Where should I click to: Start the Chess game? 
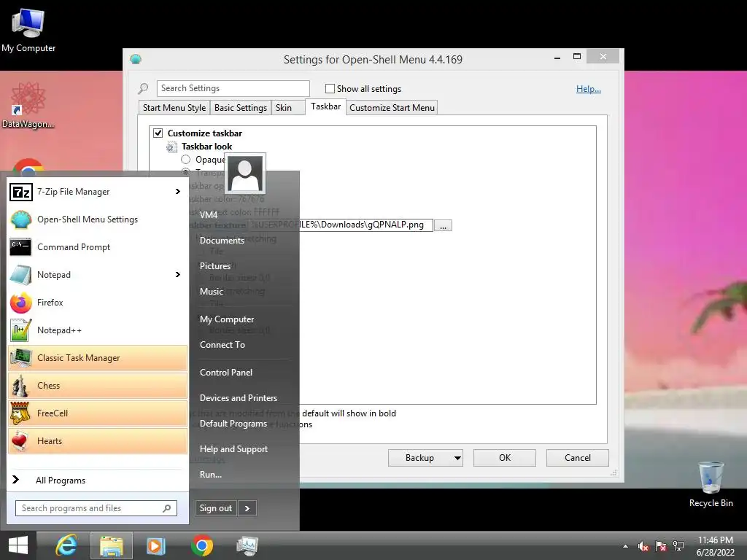(97, 385)
